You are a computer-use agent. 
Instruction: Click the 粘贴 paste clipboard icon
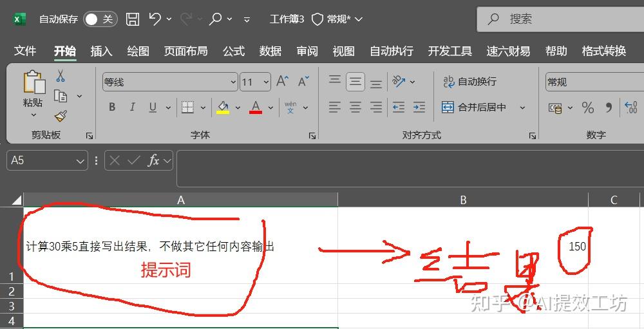tap(34, 82)
